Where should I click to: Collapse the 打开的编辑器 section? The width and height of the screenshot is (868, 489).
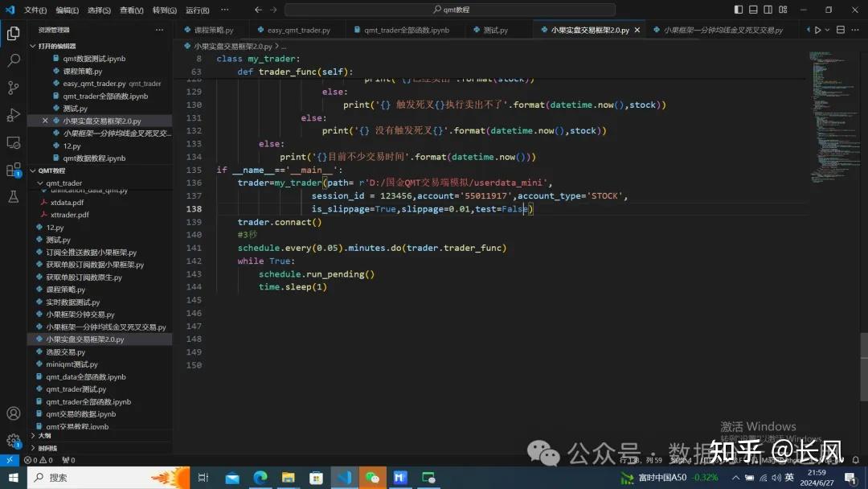56,46
